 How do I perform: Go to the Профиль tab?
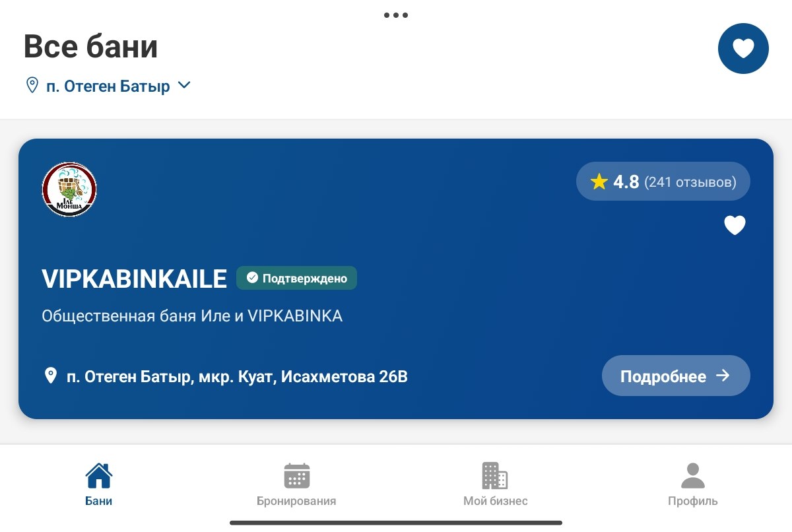pyautogui.click(x=692, y=484)
